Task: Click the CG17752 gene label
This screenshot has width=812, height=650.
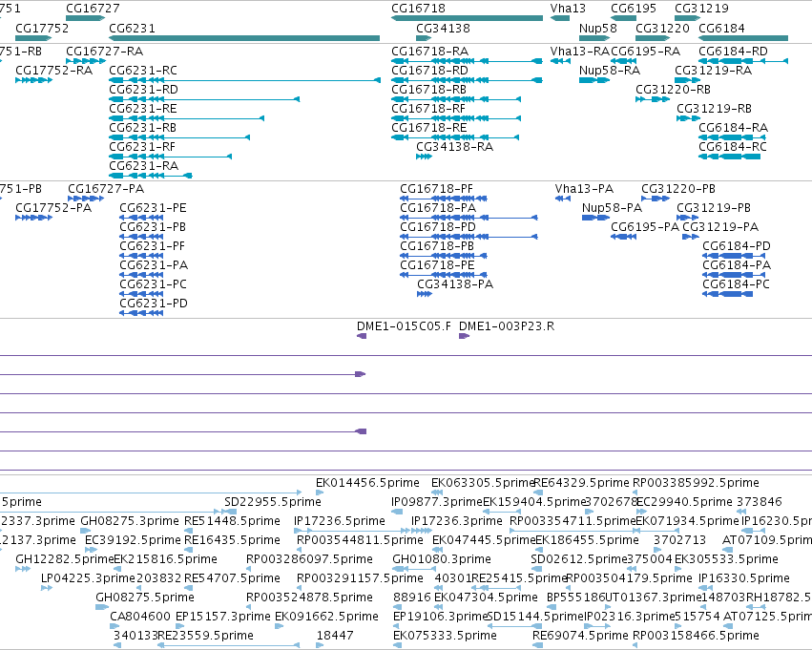Action: click(x=42, y=29)
